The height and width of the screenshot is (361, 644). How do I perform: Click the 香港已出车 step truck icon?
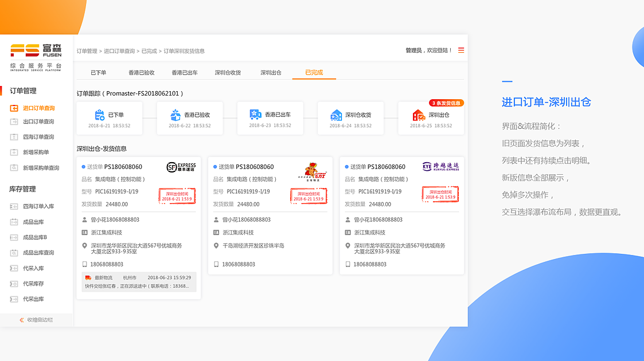[x=255, y=115]
